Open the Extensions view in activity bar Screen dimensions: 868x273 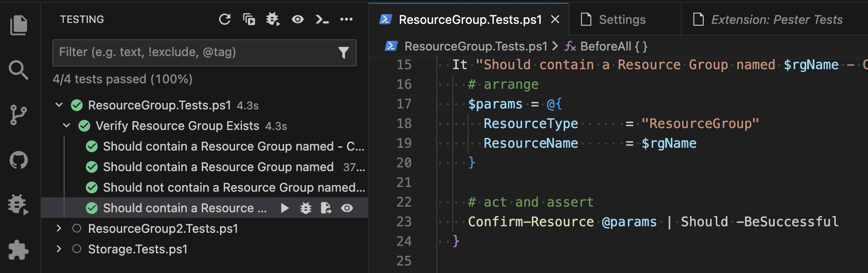(x=19, y=250)
